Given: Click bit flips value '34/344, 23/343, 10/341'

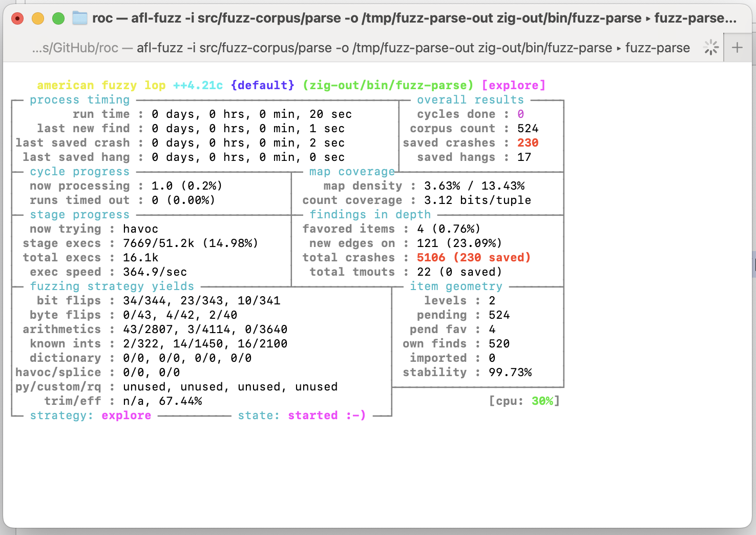Looking at the screenshot, I should coord(202,300).
